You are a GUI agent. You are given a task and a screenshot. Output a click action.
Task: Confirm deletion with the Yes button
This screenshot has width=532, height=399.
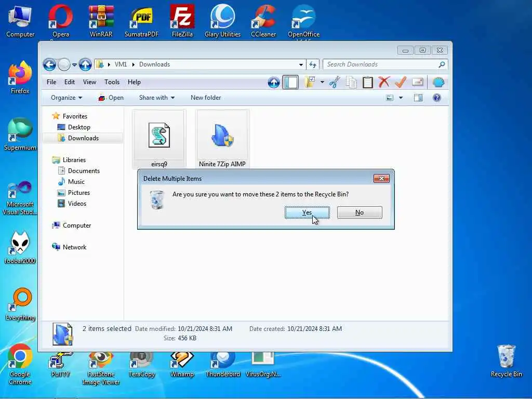(307, 212)
